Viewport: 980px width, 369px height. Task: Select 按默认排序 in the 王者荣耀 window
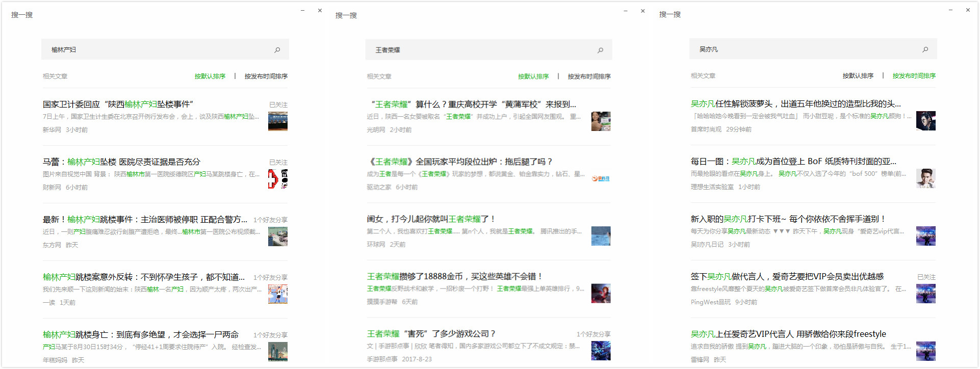pyautogui.click(x=533, y=76)
